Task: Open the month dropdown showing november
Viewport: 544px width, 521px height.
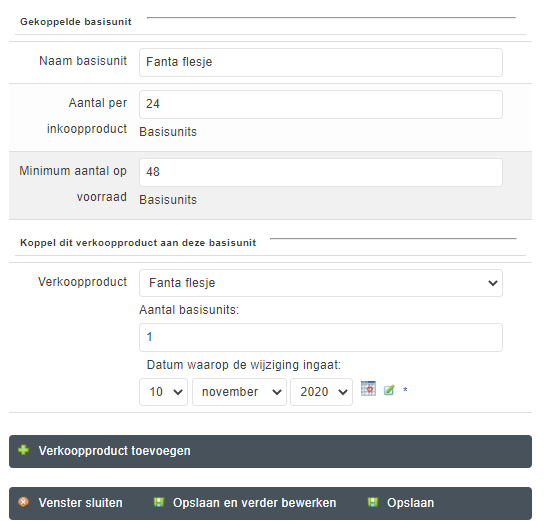Action: coord(239,392)
